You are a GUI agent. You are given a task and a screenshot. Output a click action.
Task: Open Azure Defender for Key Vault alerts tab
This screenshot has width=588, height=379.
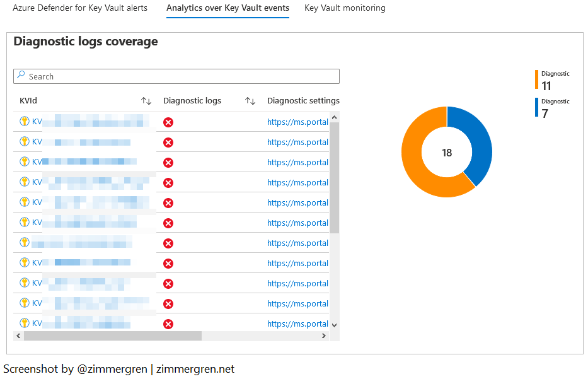coord(80,8)
